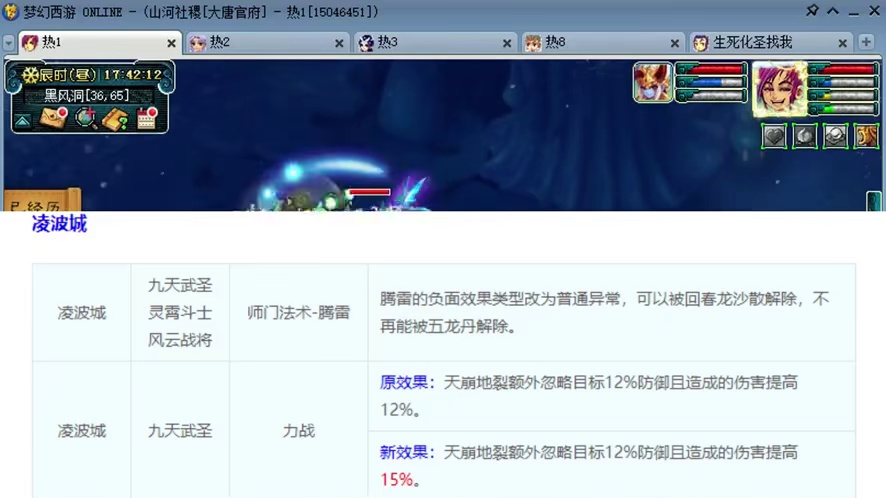Click the heart status buff icon
Image resolution: width=886 pixels, height=498 pixels.
point(774,136)
